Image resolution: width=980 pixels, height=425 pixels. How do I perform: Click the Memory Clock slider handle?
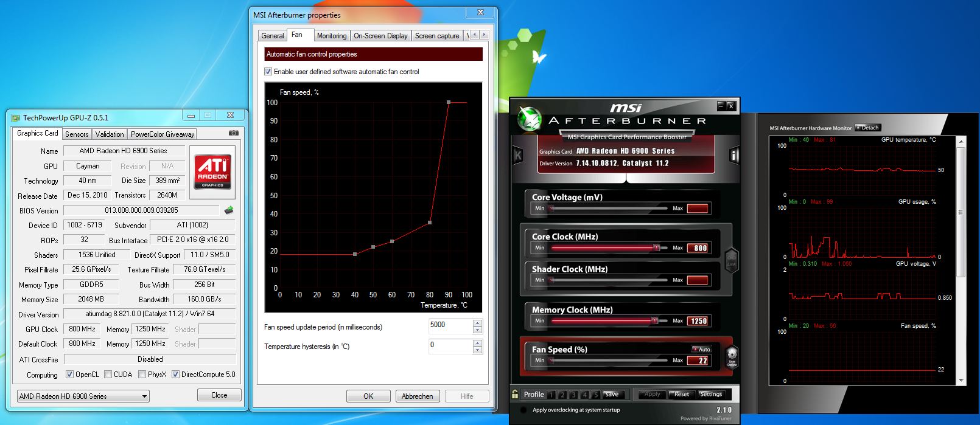[x=654, y=320]
